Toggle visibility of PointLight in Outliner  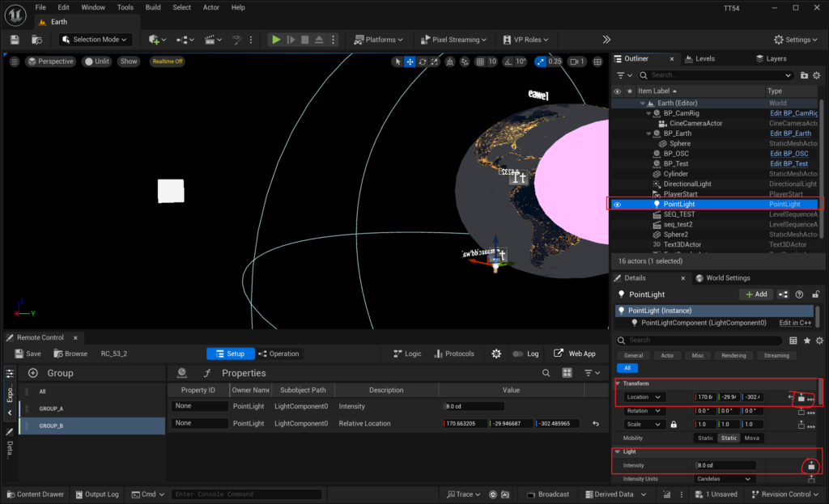[617, 205]
